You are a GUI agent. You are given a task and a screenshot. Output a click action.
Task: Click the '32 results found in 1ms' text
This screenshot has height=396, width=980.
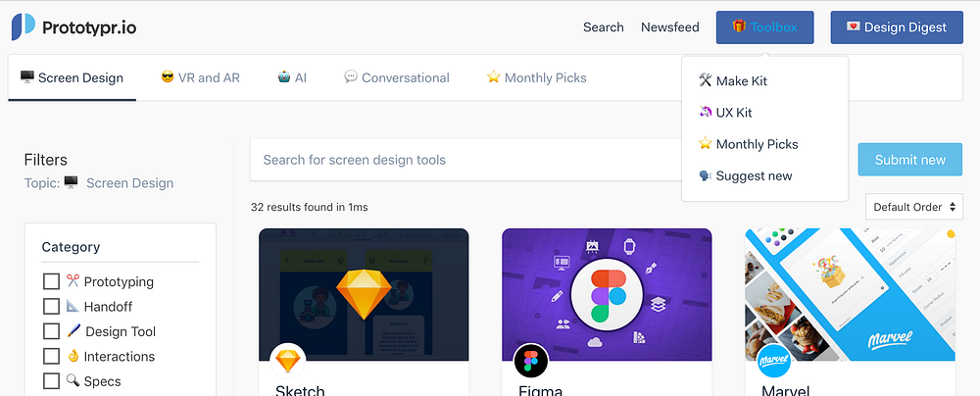[310, 207]
